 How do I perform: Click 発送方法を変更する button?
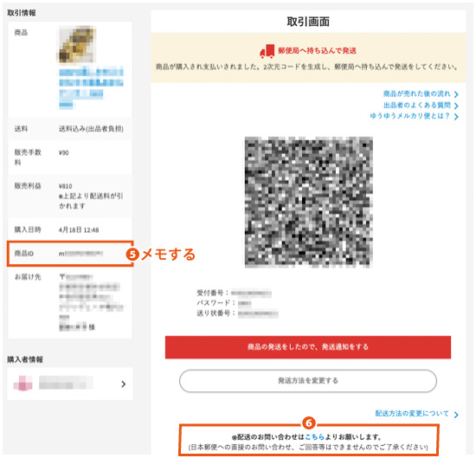308,381
